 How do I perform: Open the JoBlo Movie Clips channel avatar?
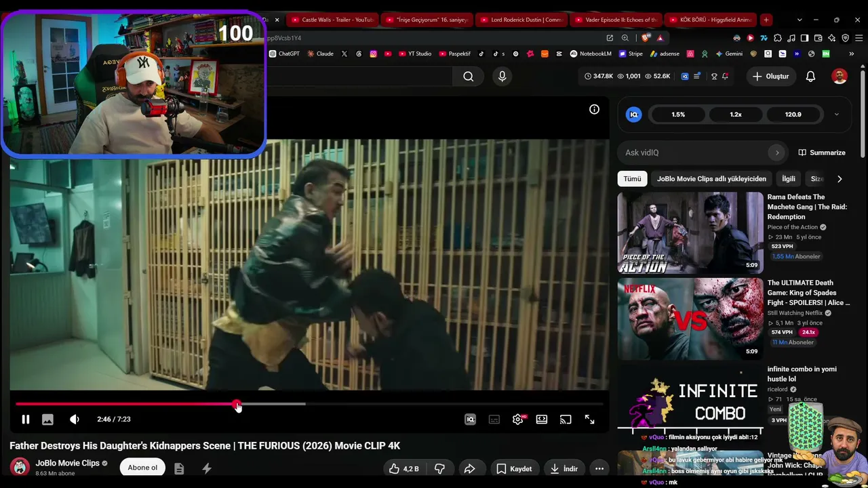[x=20, y=467]
